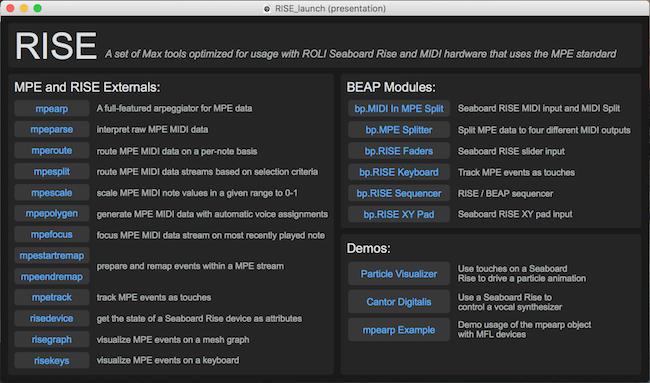Click 'prepare and remap events within a MPE stream'

click(x=190, y=266)
